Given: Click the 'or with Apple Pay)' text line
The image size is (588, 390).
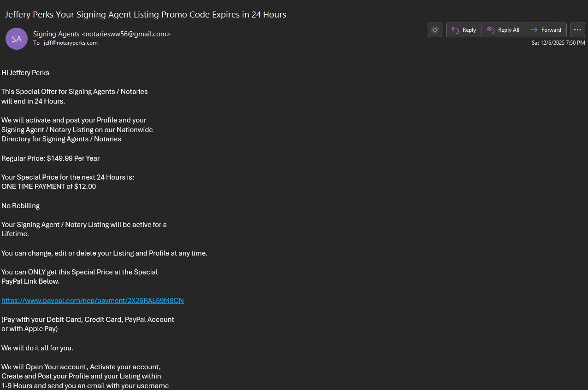Looking at the screenshot, I should point(29,329).
